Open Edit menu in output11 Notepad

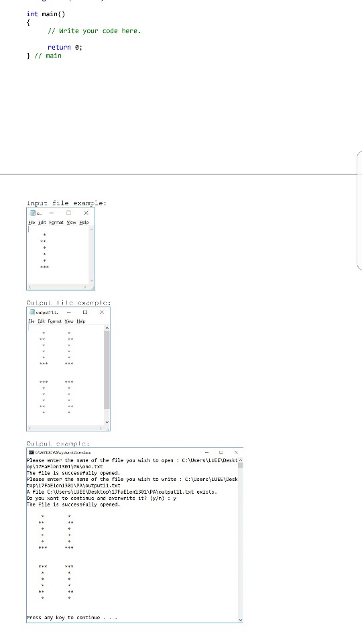(42, 321)
